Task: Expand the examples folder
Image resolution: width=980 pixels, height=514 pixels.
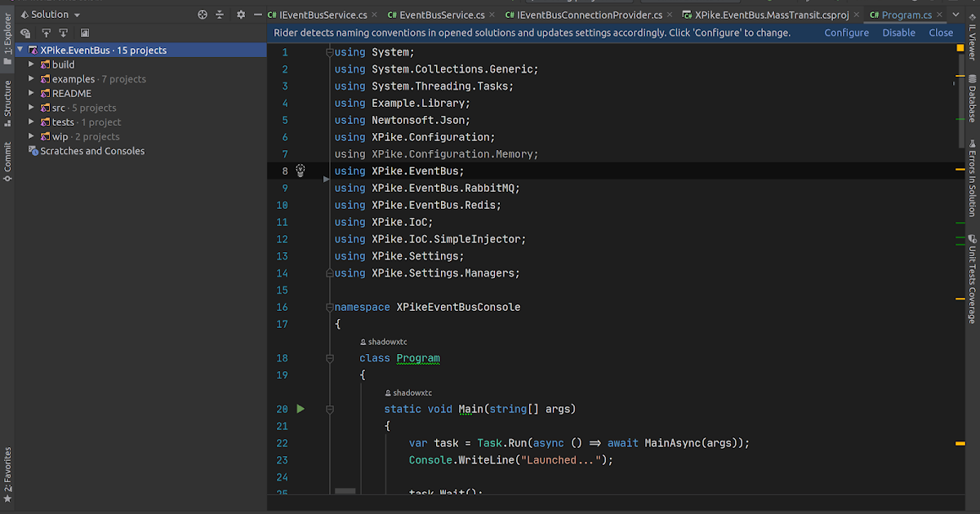Action: coord(32,79)
